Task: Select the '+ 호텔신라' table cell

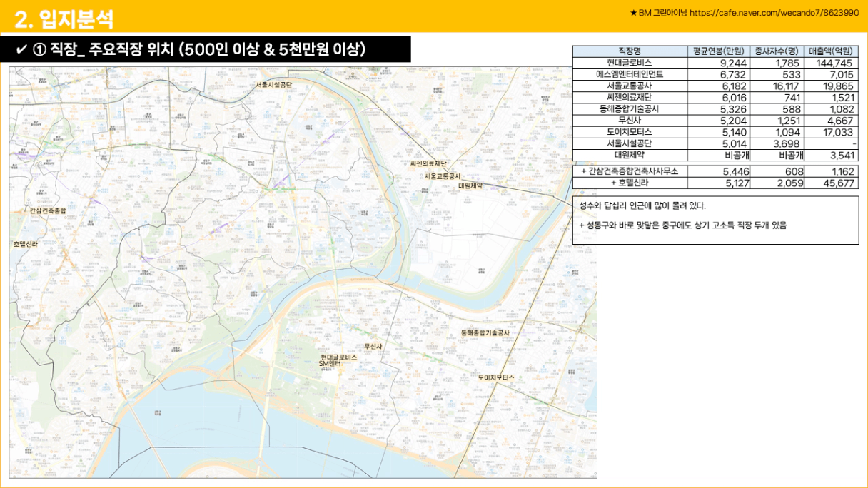Action: click(x=630, y=183)
